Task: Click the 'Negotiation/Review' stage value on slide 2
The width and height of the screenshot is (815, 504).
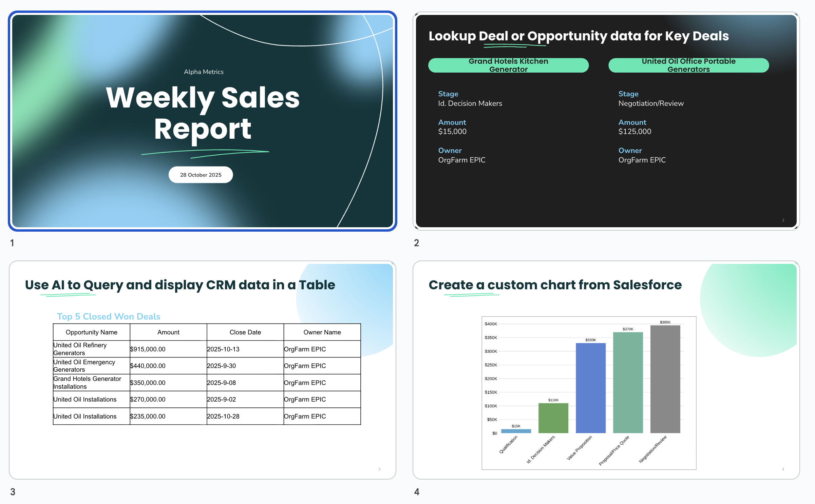Action: point(651,103)
